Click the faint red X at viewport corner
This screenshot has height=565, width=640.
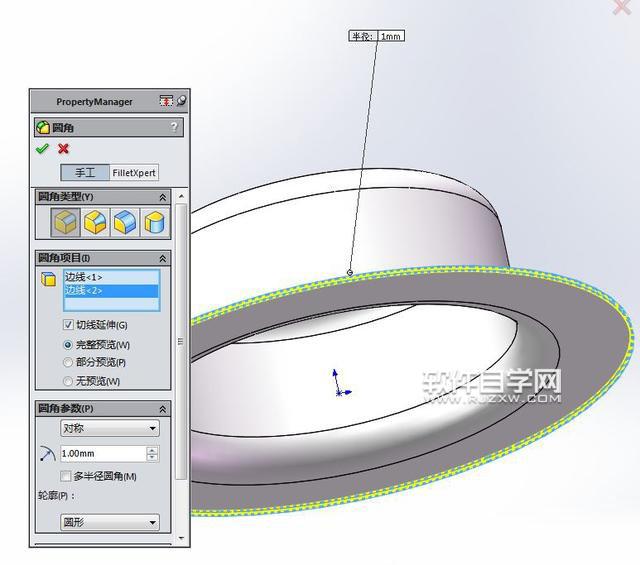pyautogui.click(x=622, y=6)
